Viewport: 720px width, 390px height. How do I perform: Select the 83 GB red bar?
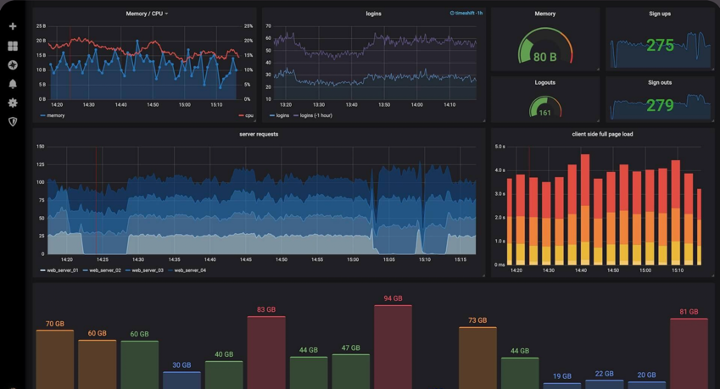(266, 353)
